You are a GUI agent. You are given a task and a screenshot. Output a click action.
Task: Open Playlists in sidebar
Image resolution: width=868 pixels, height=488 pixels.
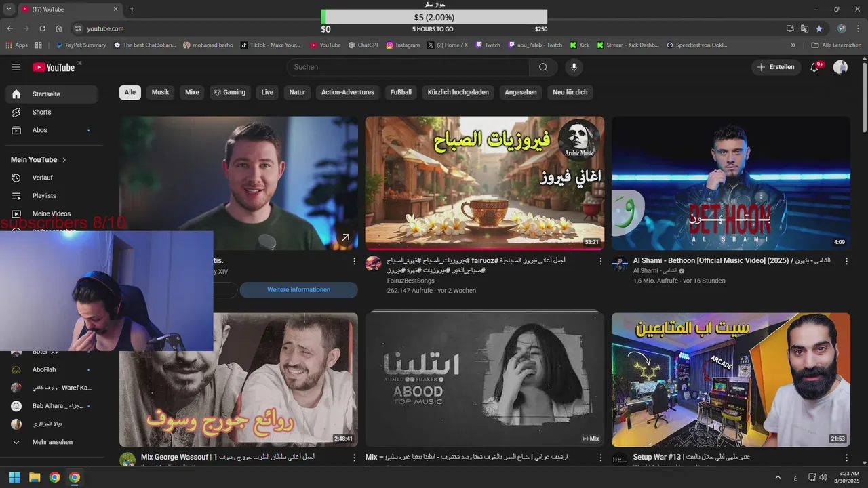point(52,196)
